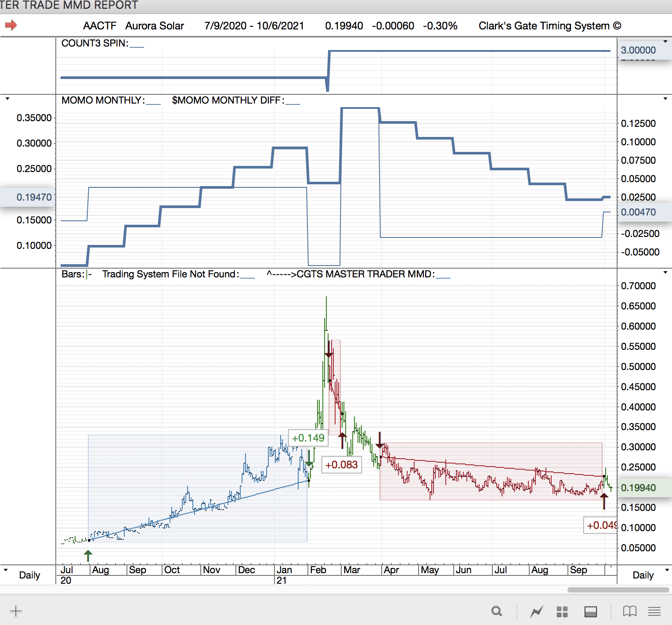Click the CGTS MASTER TRADER MMD label

tap(365, 274)
